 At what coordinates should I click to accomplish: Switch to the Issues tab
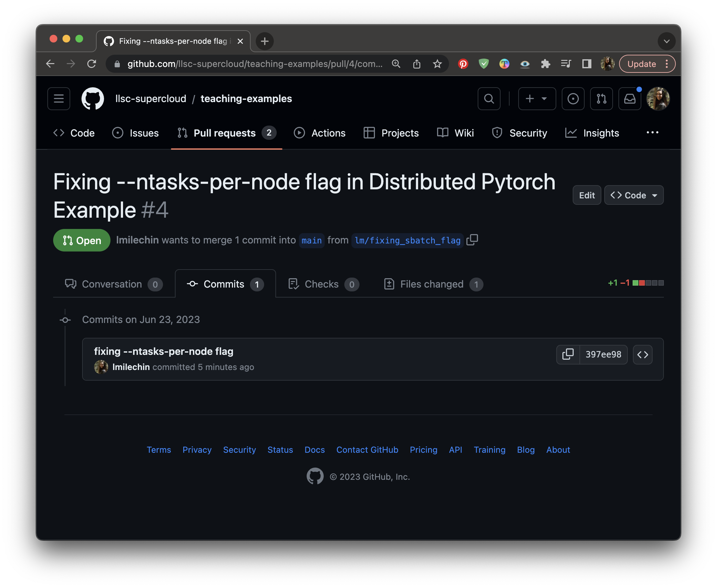pos(136,133)
